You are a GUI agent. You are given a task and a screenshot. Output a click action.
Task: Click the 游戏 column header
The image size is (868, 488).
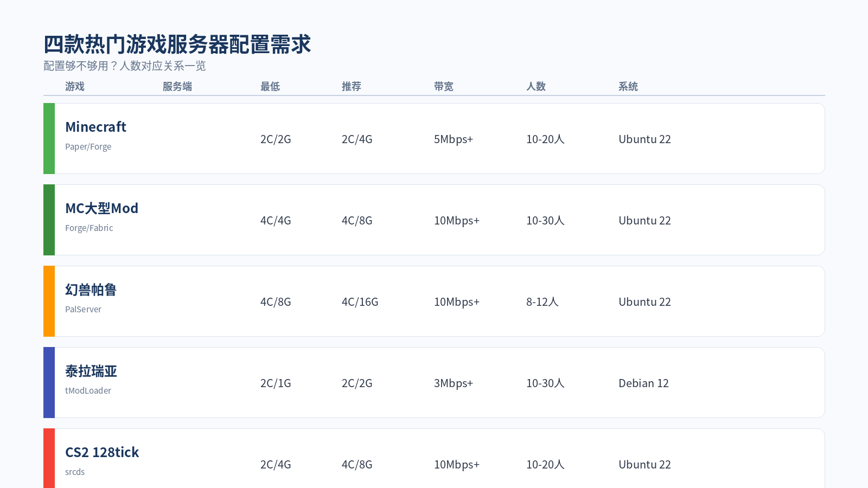pyautogui.click(x=75, y=86)
